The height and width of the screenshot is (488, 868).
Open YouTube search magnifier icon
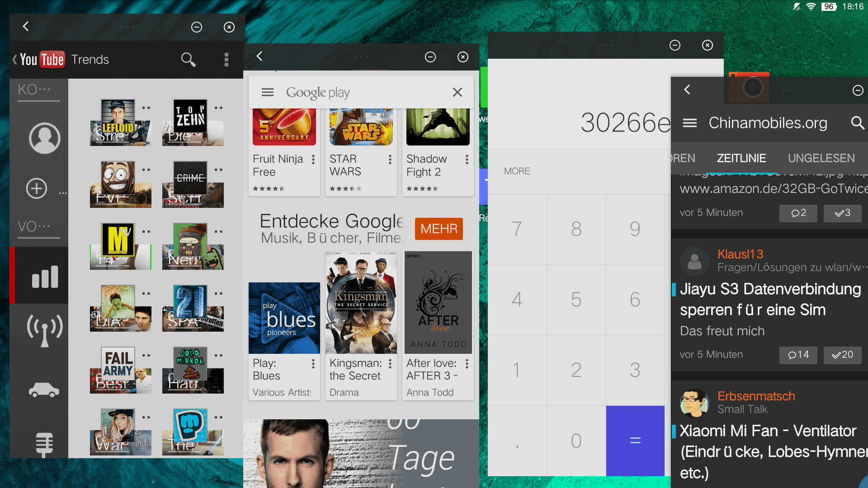(188, 59)
